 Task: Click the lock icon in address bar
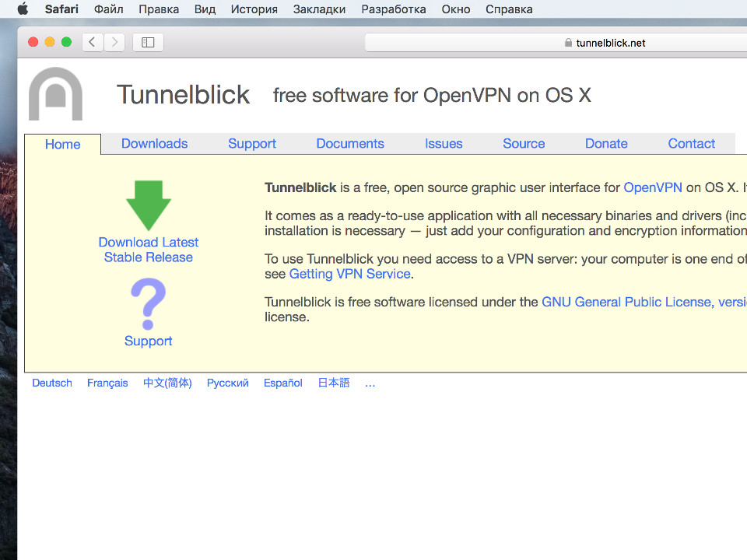[568, 42]
